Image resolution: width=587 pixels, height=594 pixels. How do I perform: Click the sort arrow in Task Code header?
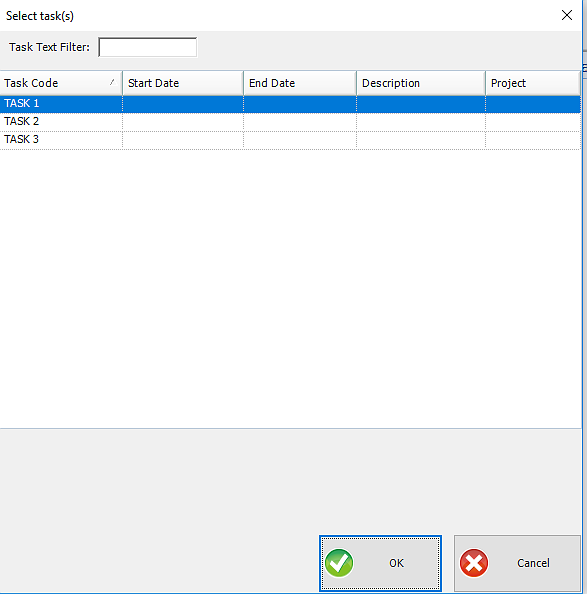[x=112, y=82]
